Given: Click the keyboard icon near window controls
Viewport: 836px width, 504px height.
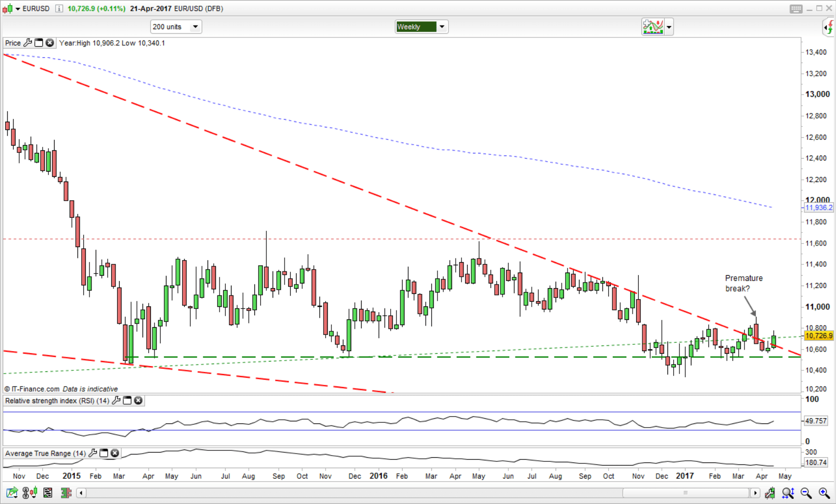Looking at the screenshot, I should pos(796,8).
